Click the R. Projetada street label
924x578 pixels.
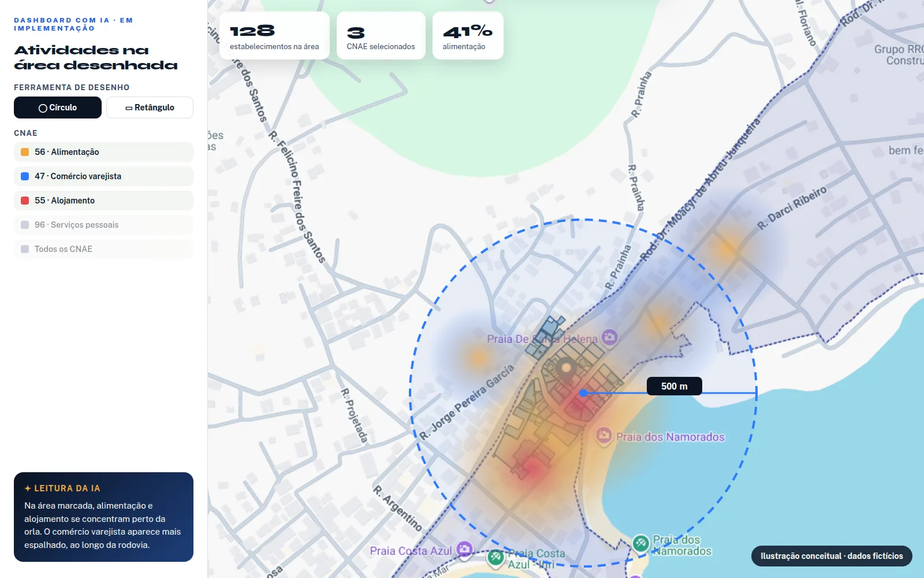[x=354, y=416]
